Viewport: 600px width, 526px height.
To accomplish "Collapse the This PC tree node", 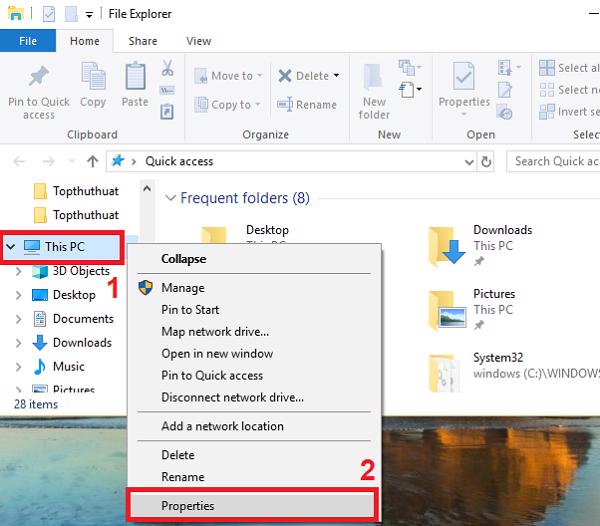I will click(x=11, y=246).
